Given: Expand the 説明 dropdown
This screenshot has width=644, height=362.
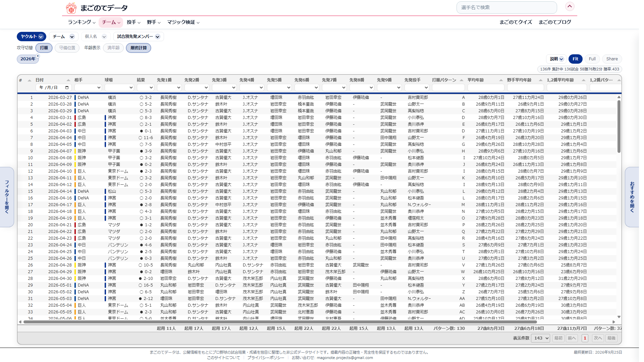Looking at the screenshot, I should 556,59.
